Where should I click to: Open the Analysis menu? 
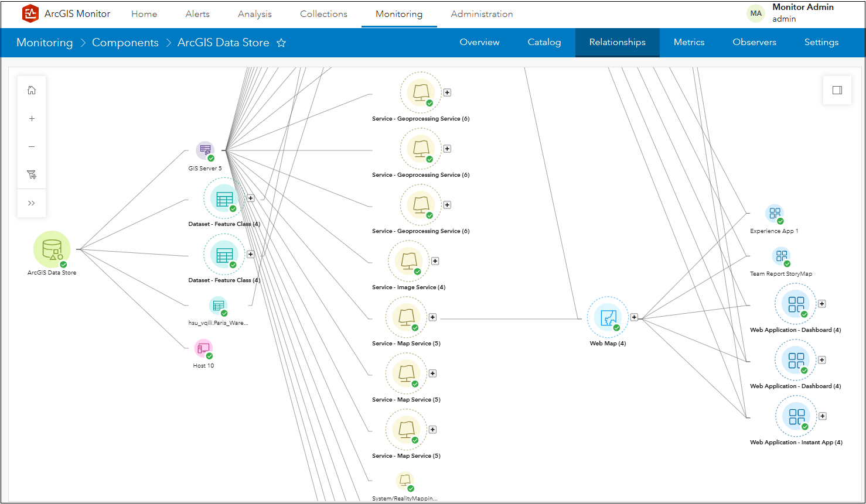click(x=255, y=14)
